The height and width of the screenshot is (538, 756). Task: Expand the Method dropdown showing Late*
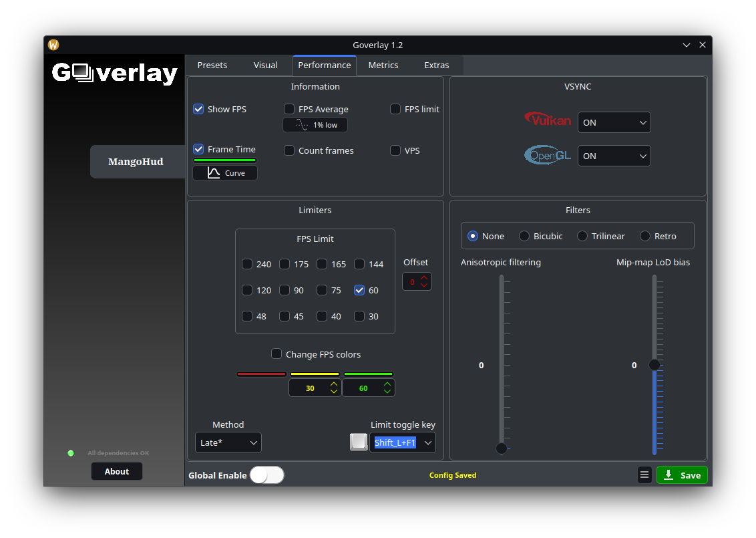pos(228,442)
